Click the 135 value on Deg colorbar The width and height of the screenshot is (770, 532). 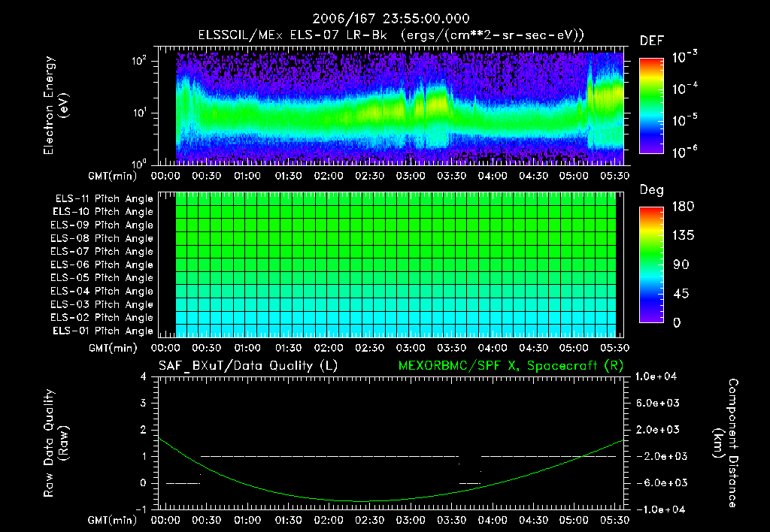click(683, 236)
